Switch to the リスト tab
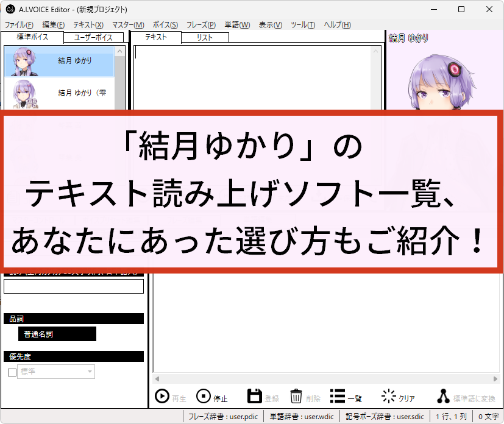Viewport: 504px width, 424px height. pyautogui.click(x=205, y=38)
